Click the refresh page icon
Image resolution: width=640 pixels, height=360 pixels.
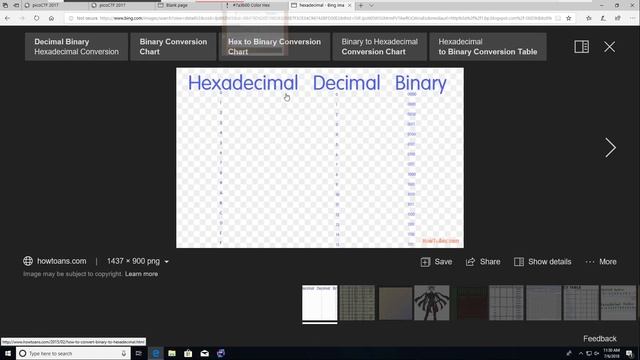pos(37,18)
